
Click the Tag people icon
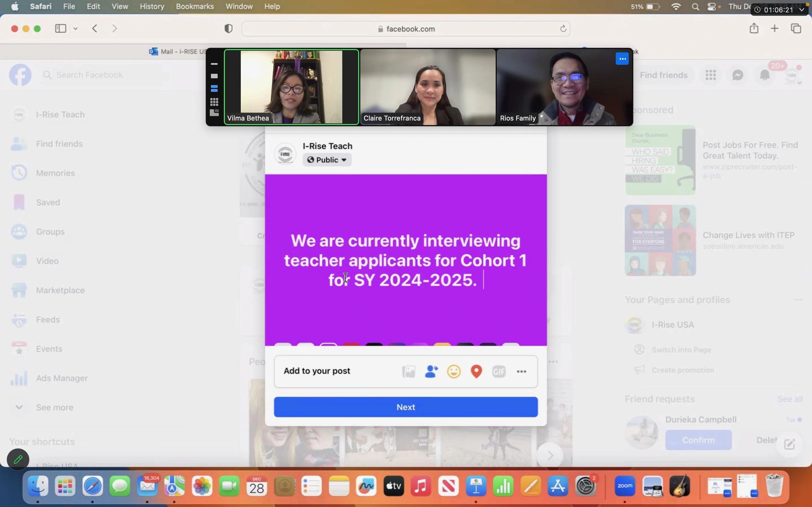[x=431, y=371]
